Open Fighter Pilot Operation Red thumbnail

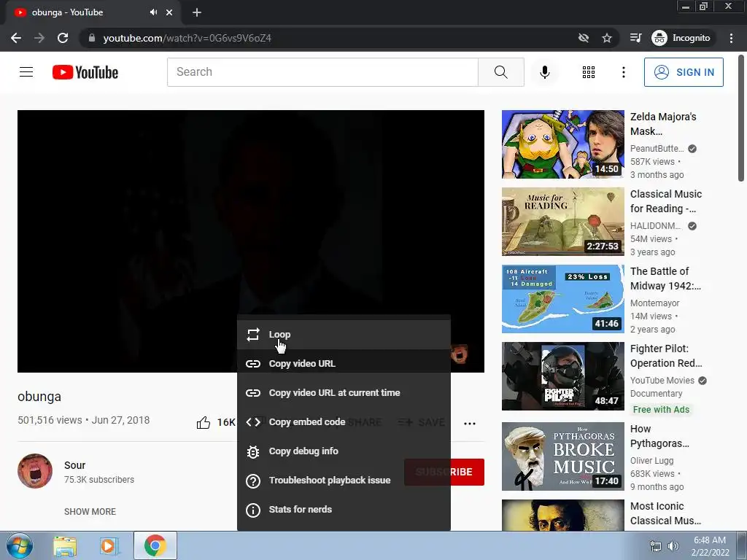point(562,376)
